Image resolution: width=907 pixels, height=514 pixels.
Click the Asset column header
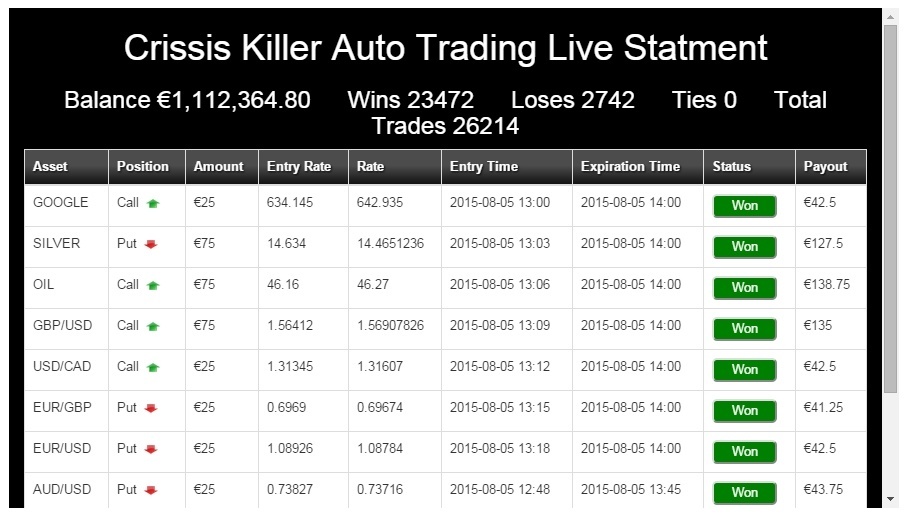tap(51, 167)
